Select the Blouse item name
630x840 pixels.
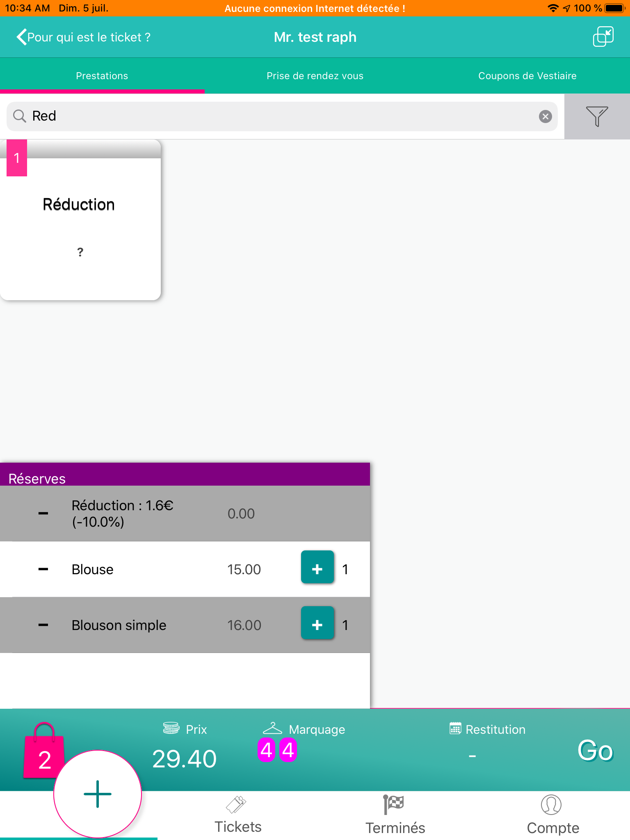coord(93,569)
